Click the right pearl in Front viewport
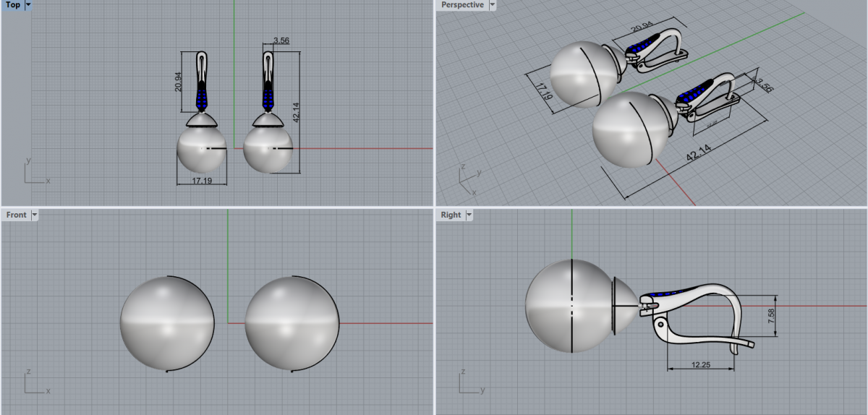 click(292, 323)
